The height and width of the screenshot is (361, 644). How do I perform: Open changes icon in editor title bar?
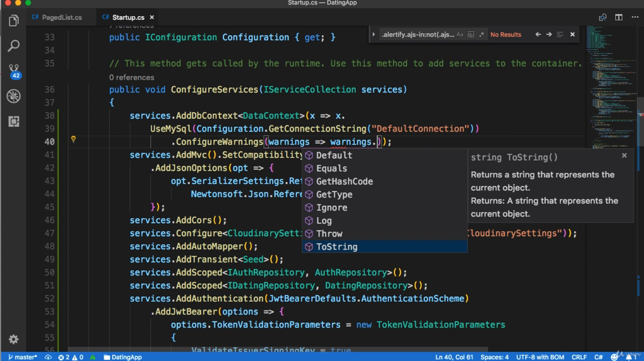click(603, 17)
